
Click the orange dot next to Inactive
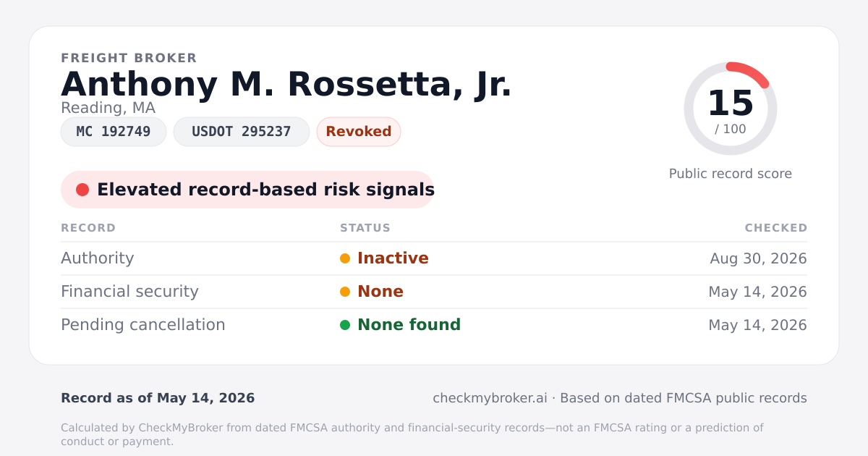(x=345, y=258)
